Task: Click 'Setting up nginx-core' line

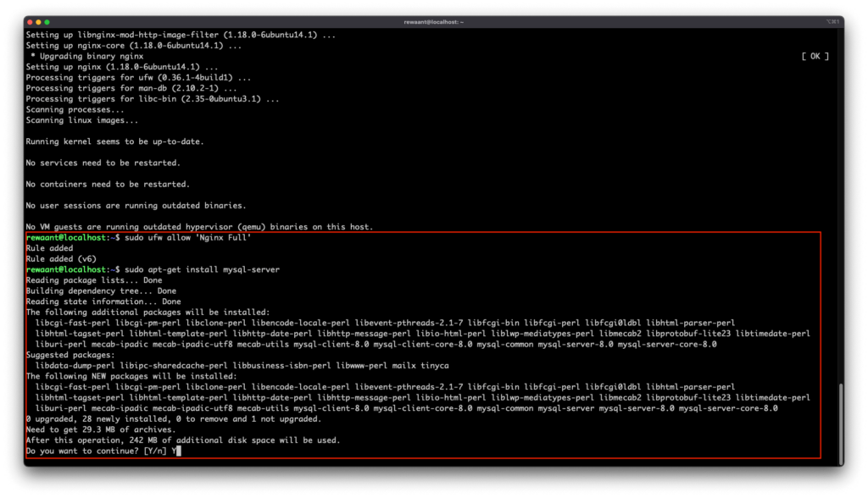Action: [133, 46]
